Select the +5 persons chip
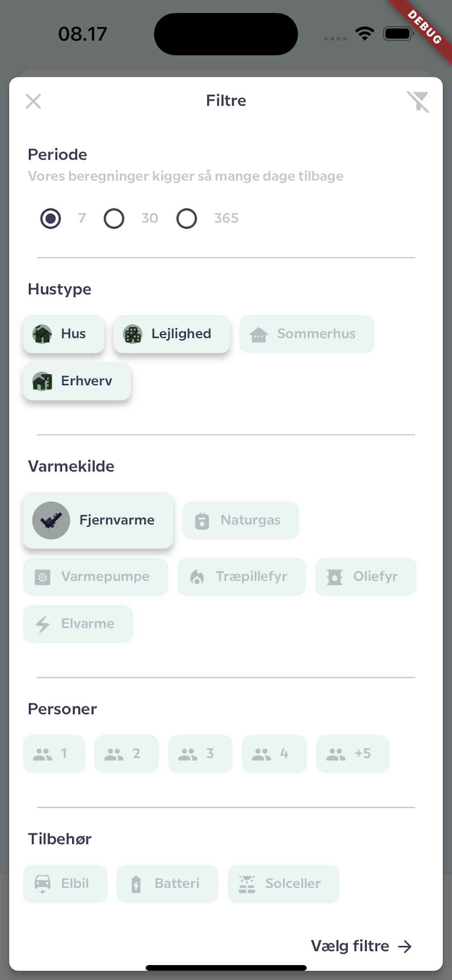452x980 pixels. click(x=353, y=754)
